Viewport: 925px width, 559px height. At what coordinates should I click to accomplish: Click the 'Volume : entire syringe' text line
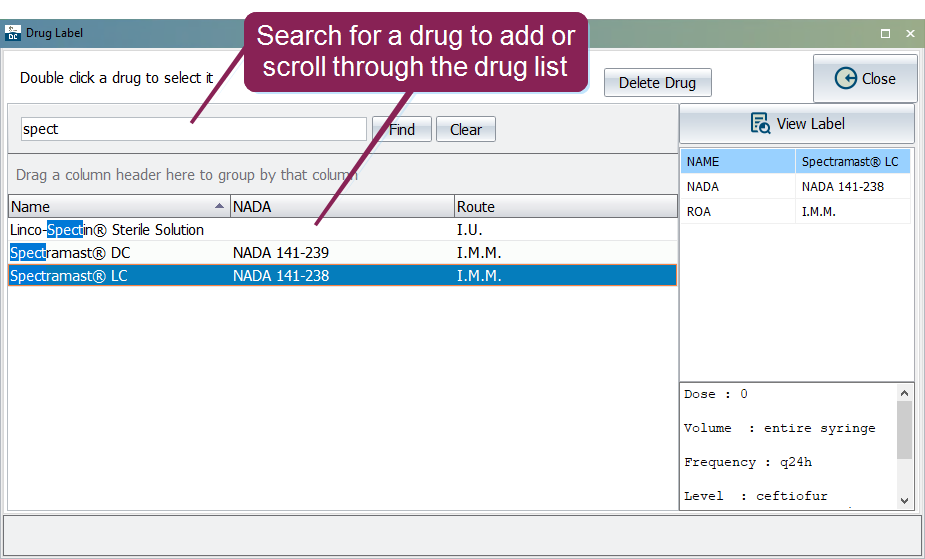(x=780, y=428)
